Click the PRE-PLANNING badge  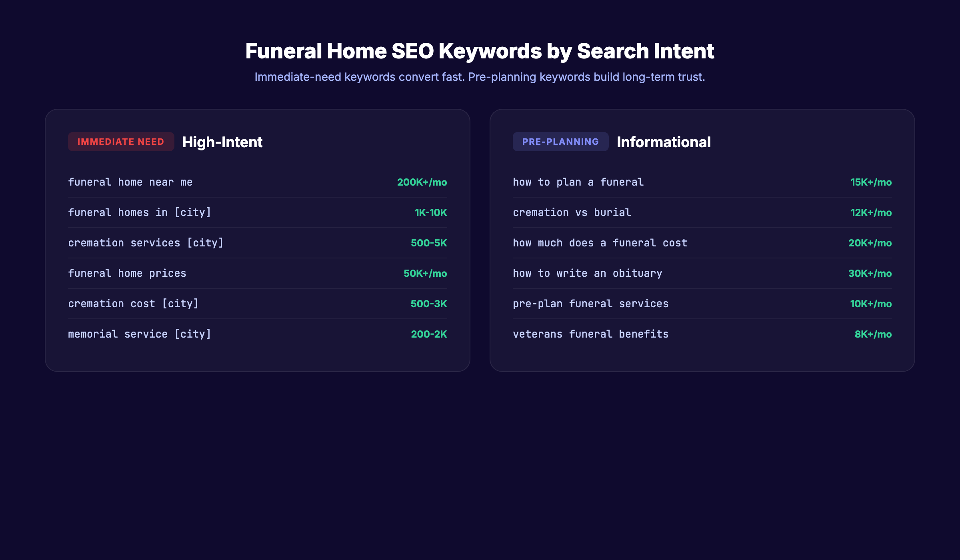click(x=560, y=142)
